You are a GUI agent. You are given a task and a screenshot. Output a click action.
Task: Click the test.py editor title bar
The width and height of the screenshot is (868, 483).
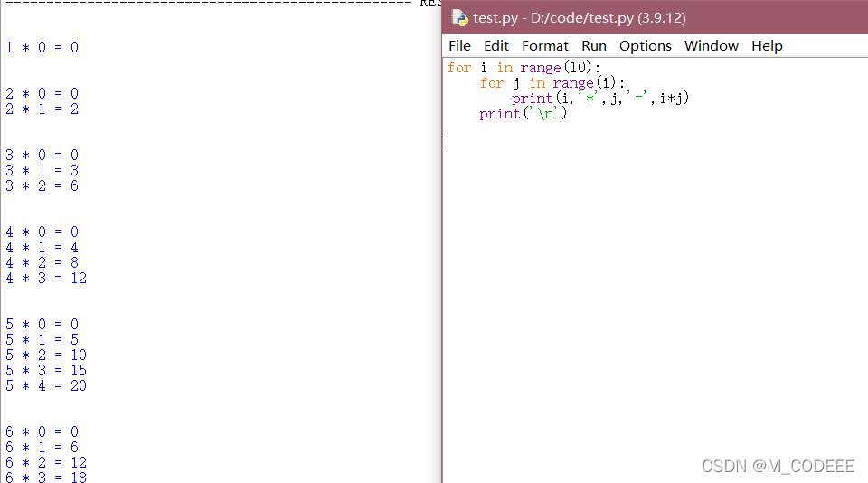pos(656,18)
